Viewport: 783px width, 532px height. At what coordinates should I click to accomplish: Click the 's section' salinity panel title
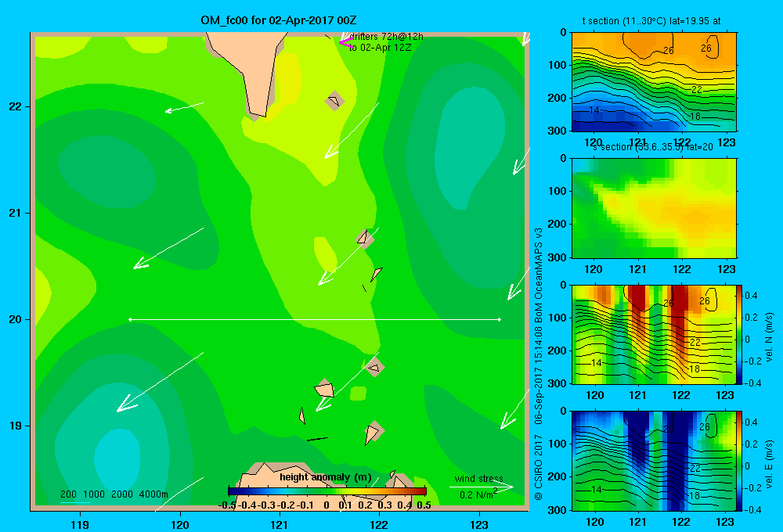pyautogui.click(x=653, y=147)
